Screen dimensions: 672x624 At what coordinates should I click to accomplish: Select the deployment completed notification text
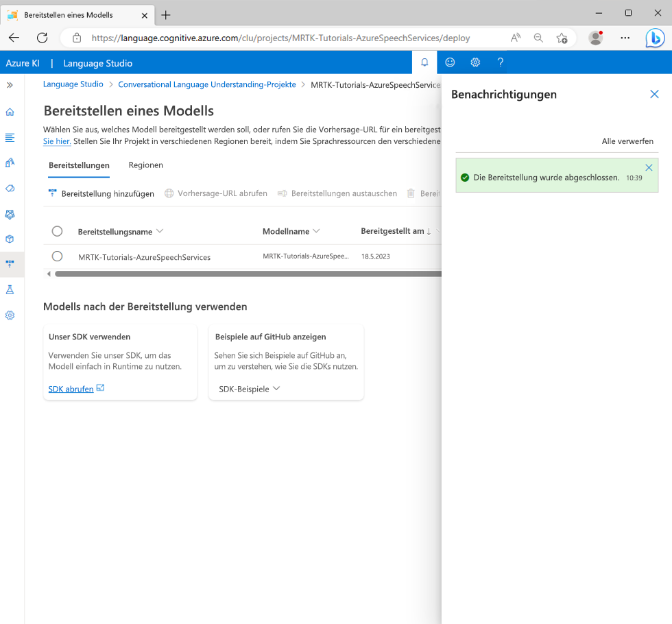coord(546,178)
